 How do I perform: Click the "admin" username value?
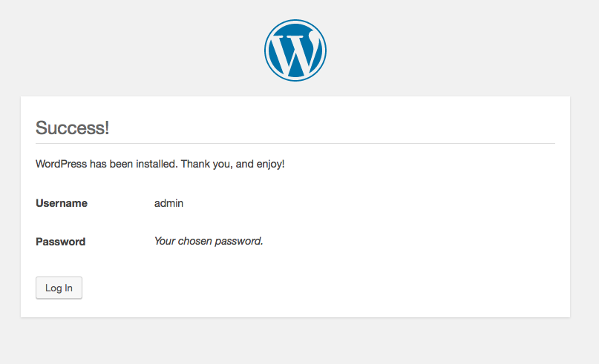coord(168,203)
